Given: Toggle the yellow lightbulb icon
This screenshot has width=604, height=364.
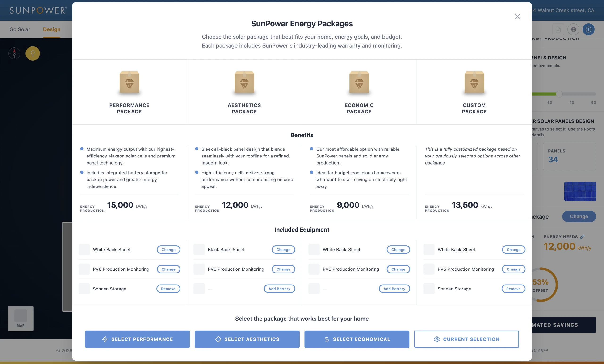Looking at the screenshot, I should click(x=33, y=53).
